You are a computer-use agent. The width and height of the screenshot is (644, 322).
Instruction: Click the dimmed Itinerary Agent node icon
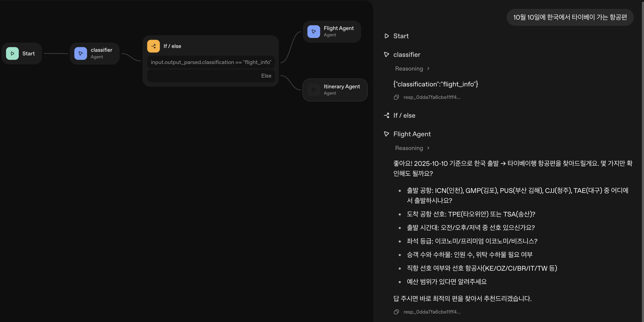pyautogui.click(x=314, y=90)
